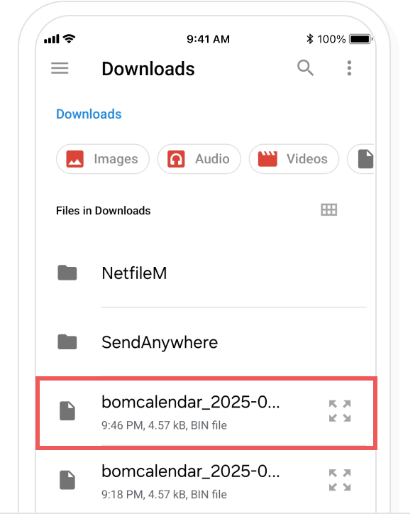Filter files by Images
Viewport: 420px width, 514px height.
pyautogui.click(x=103, y=159)
